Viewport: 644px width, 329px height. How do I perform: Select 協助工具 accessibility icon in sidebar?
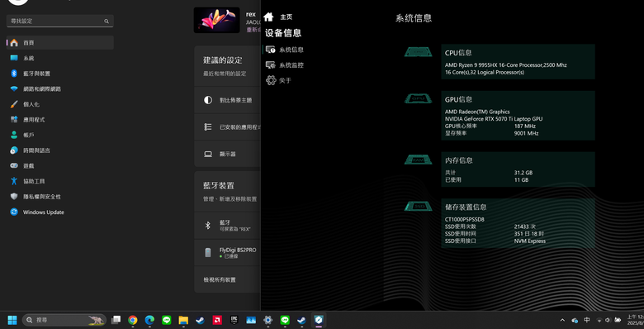(14, 181)
